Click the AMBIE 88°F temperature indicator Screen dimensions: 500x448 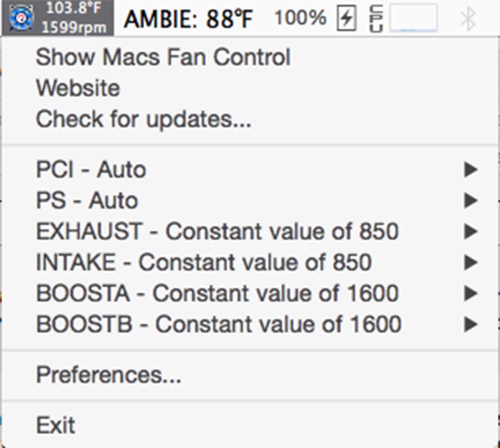coord(188,19)
